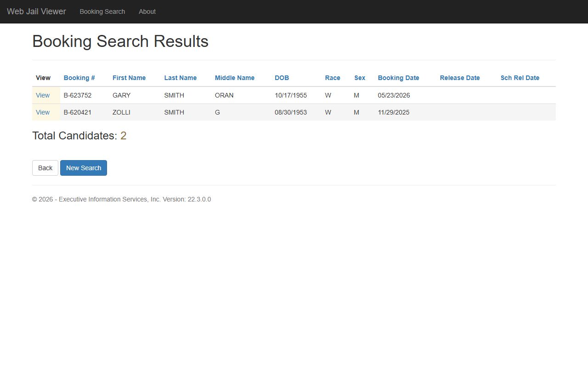This screenshot has height=368, width=588.
Task: Click the View column header
Action: [x=43, y=78]
